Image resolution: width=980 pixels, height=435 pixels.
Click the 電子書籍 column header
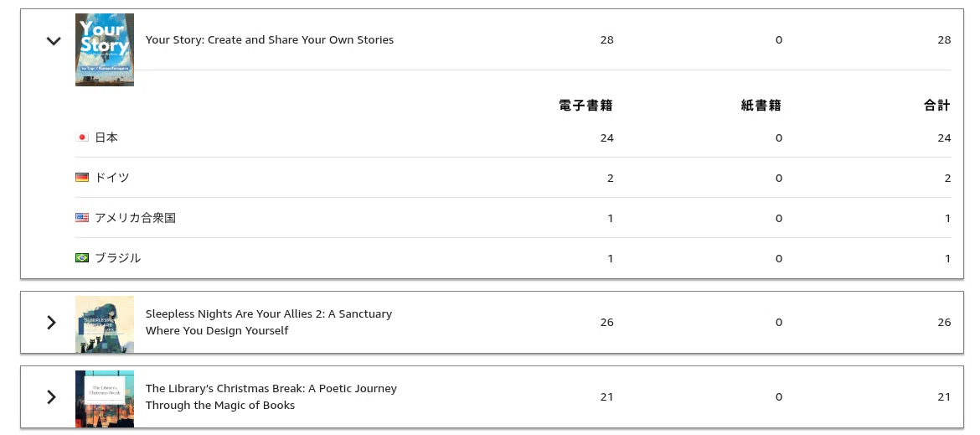point(585,106)
